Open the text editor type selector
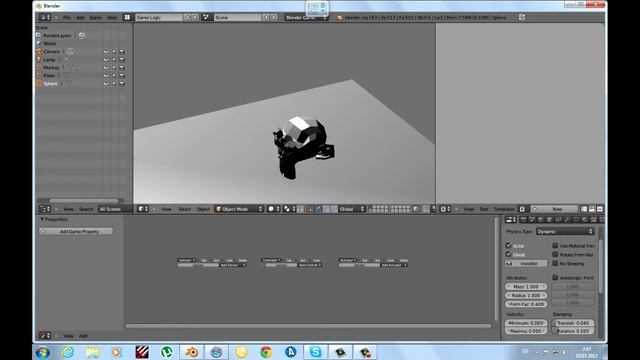Screen dimensions: 640x360 tap(445, 209)
